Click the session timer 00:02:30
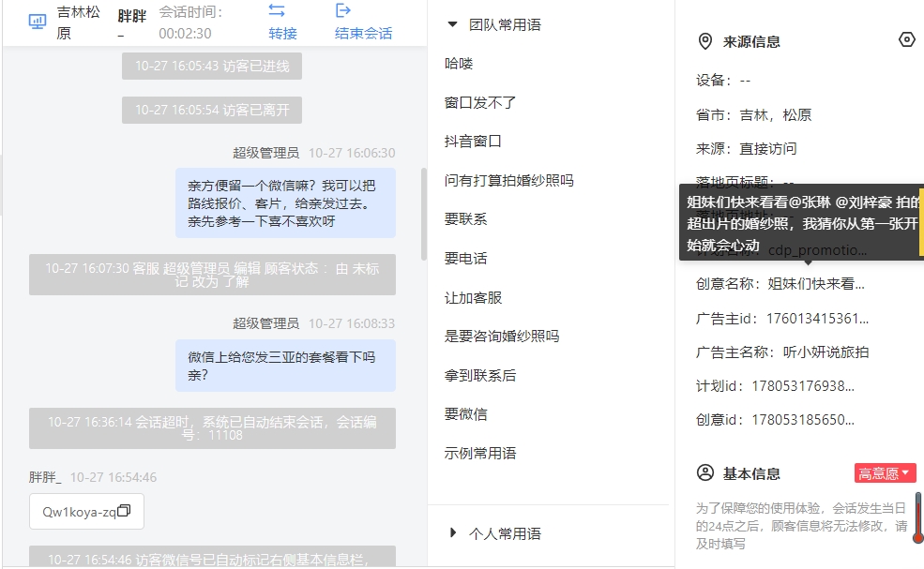Screen dimensions: 924x569 click(x=185, y=34)
